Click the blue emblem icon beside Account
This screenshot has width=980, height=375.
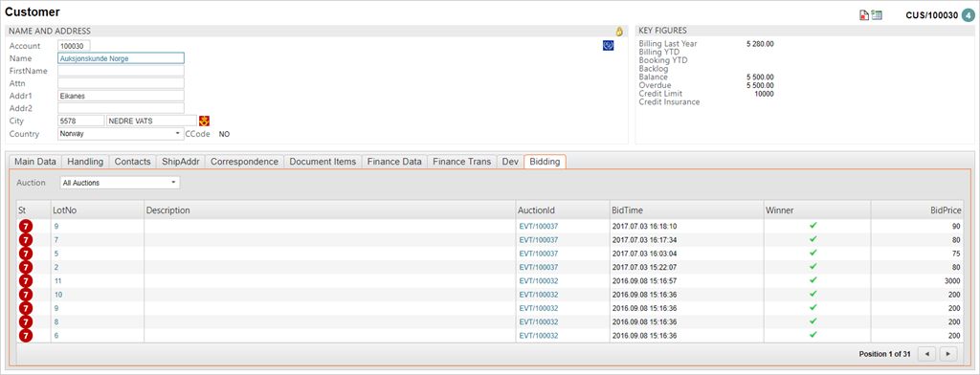click(x=608, y=46)
